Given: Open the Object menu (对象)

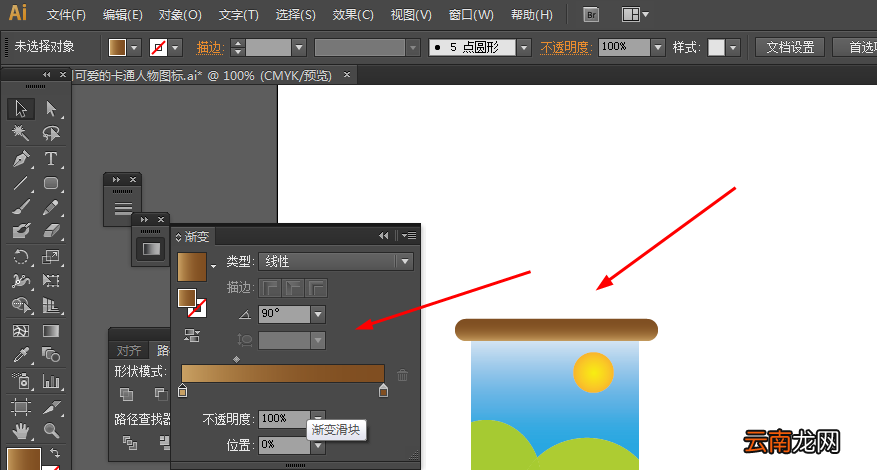Looking at the screenshot, I should (180, 15).
